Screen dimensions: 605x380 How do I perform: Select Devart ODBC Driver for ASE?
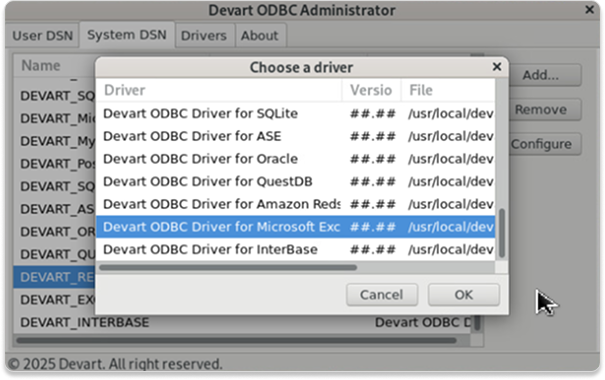coord(296,136)
